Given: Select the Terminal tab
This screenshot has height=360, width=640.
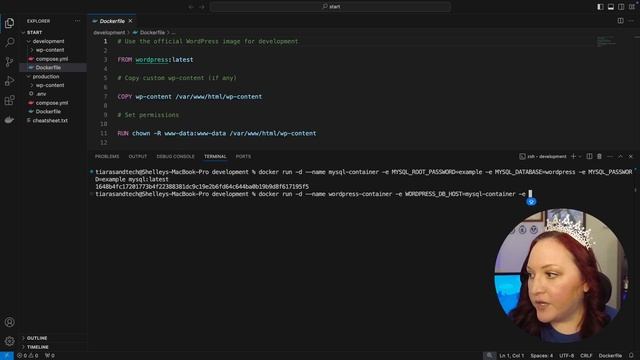Looking at the screenshot, I should tap(215, 156).
